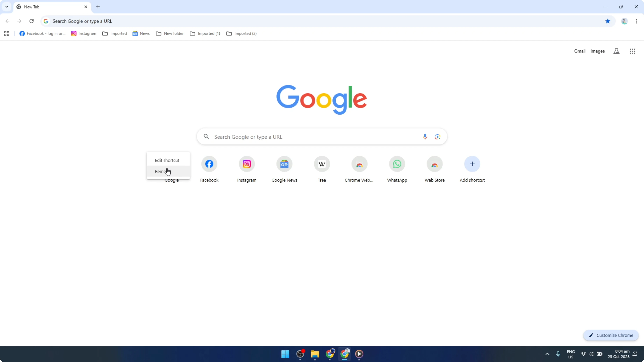Expand the New folder bookmarks folder
This screenshot has height=362, width=644.
(170, 33)
